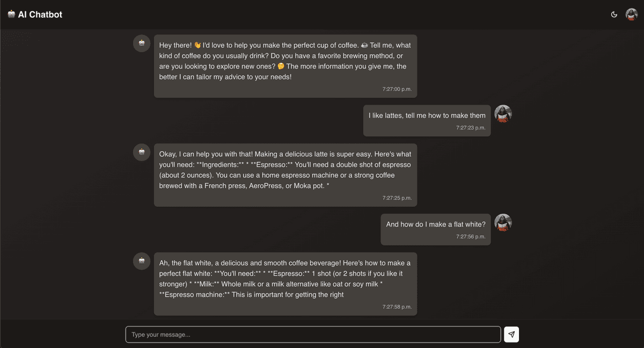Toggle dark mode with the moon icon
The width and height of the screenshot is (644, 348).
click(614, 15)
